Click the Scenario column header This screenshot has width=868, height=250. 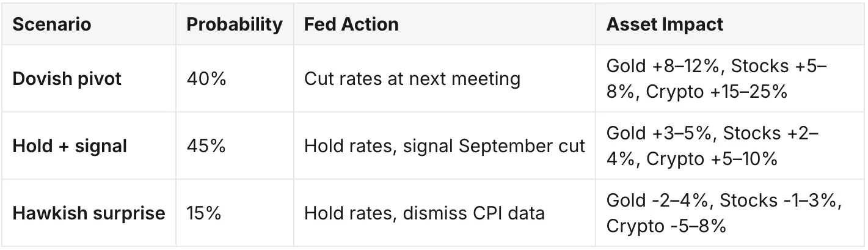tap(89, 24)
